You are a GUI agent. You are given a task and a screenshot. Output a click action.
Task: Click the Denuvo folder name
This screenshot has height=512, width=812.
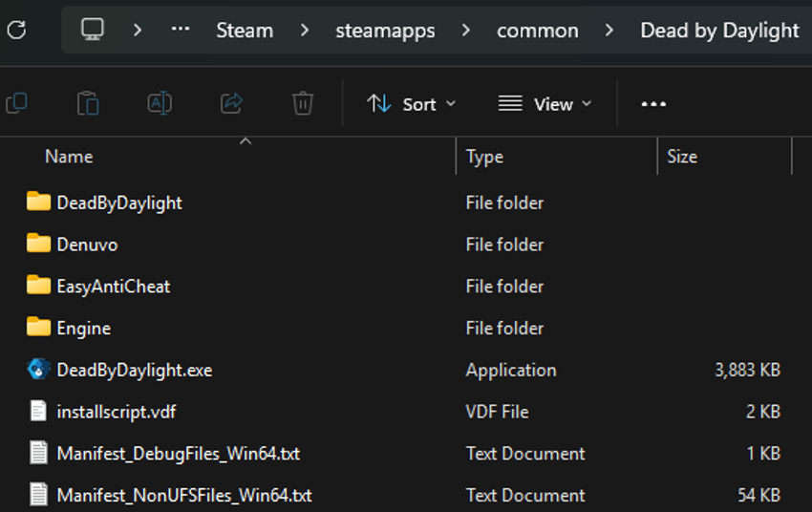pyautogui.click(x=88, y=245)
